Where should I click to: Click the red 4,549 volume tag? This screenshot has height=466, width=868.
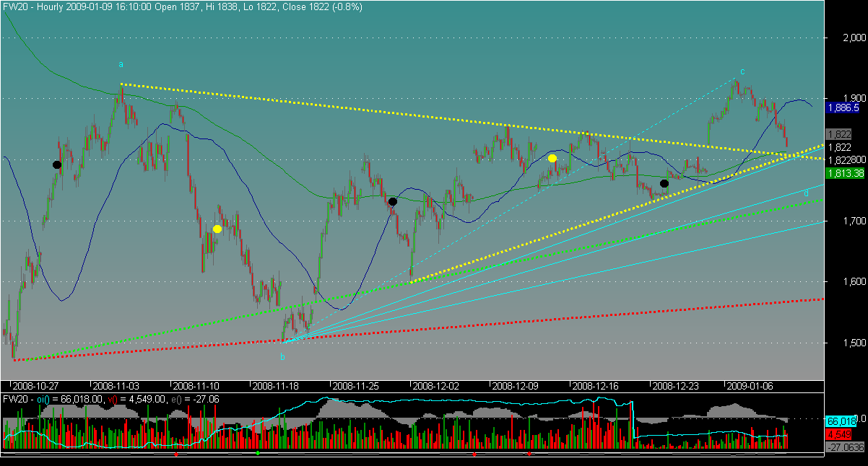point(839,434)
